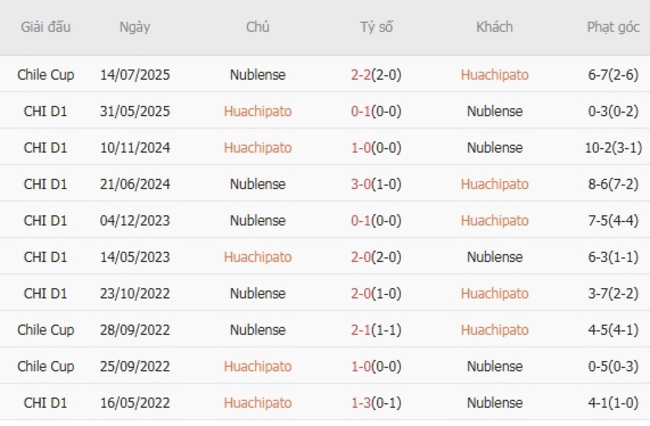The width and height of the screenshot is (650, 426).
Task: Click the 'Tỷ số' column header
Action: [376, 27]
